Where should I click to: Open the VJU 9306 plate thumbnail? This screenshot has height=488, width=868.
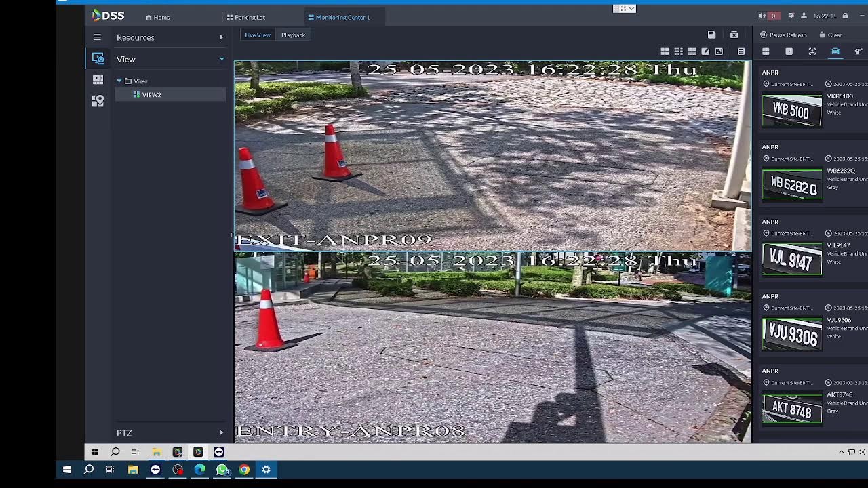pos(792,334)
